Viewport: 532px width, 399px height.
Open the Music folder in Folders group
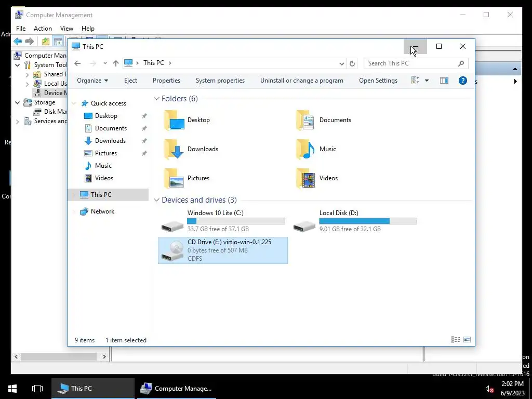[x=316, y=149]
